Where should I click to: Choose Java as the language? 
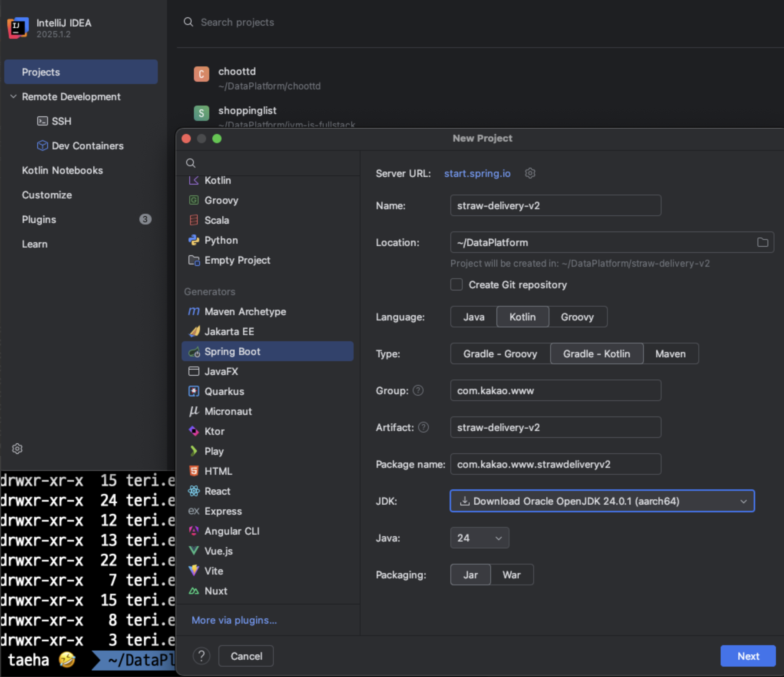point(473,317)
